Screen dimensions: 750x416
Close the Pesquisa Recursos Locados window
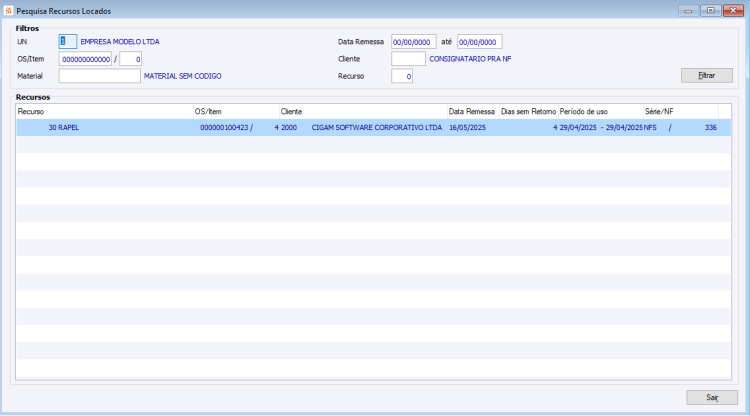(x=733, y=11)
